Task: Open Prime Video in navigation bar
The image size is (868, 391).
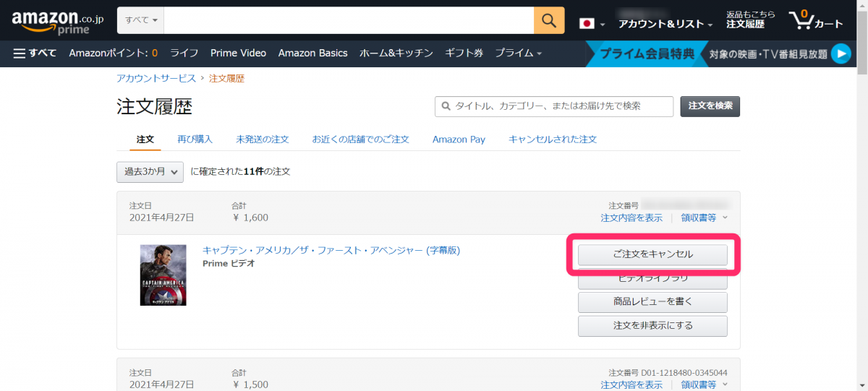Action: pyautogui.click(x=238, y=53)
